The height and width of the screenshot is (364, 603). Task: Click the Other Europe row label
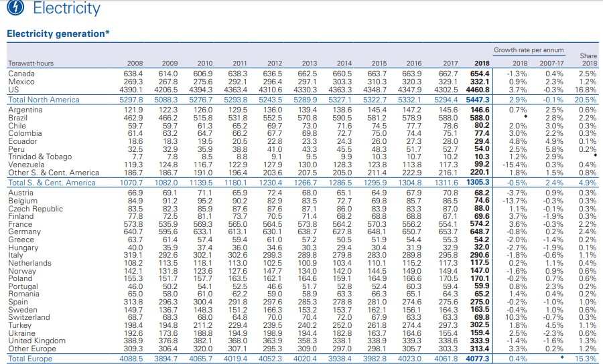pos(33,350)
